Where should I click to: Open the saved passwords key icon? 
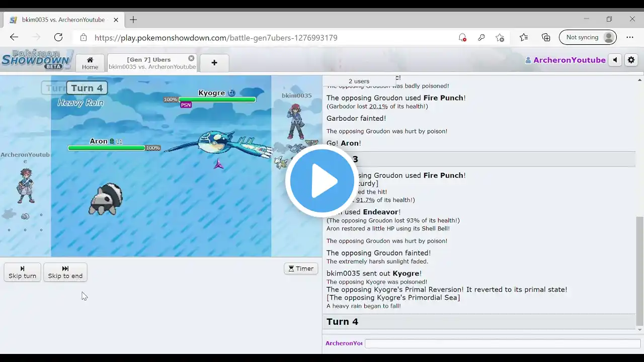481,37
